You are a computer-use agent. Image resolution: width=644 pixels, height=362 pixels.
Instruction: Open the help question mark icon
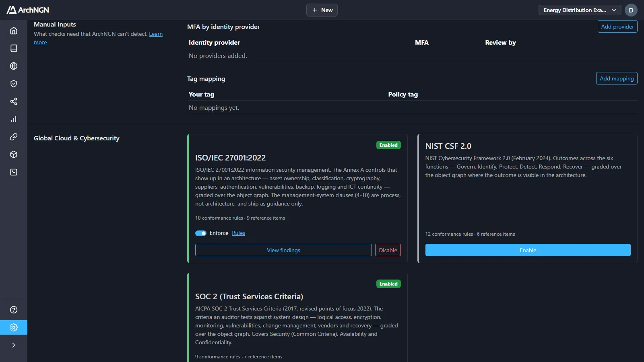pyautogui.click(x=14, y=310)
